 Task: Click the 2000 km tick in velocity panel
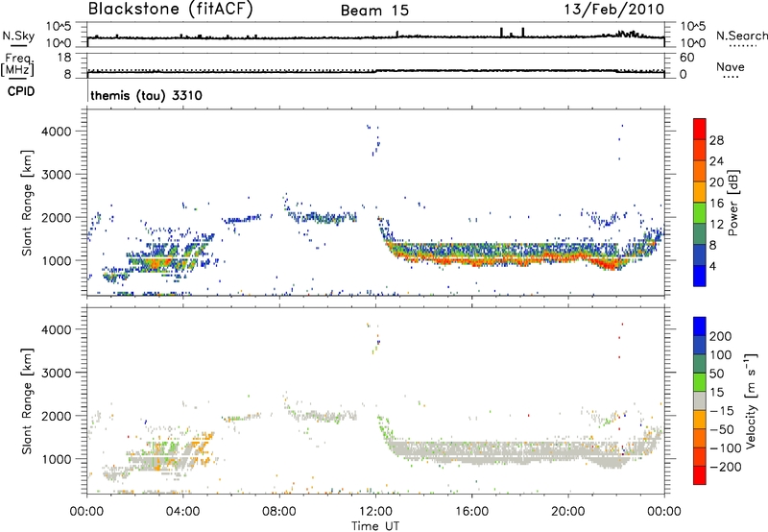tap(56, 416)
